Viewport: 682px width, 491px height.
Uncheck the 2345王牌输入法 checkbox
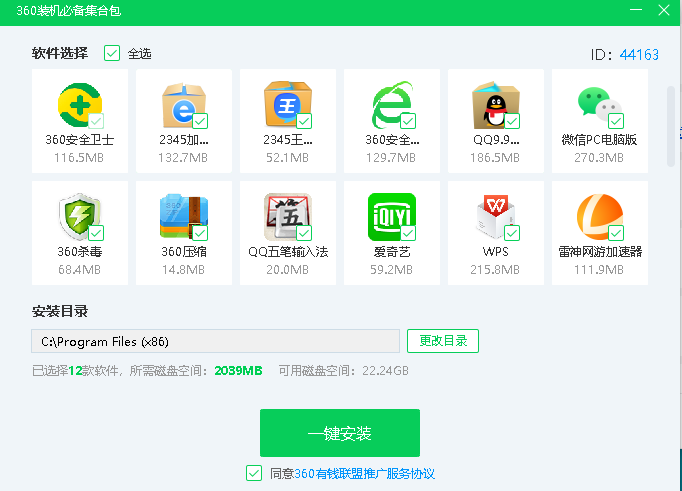coord(304,121)
